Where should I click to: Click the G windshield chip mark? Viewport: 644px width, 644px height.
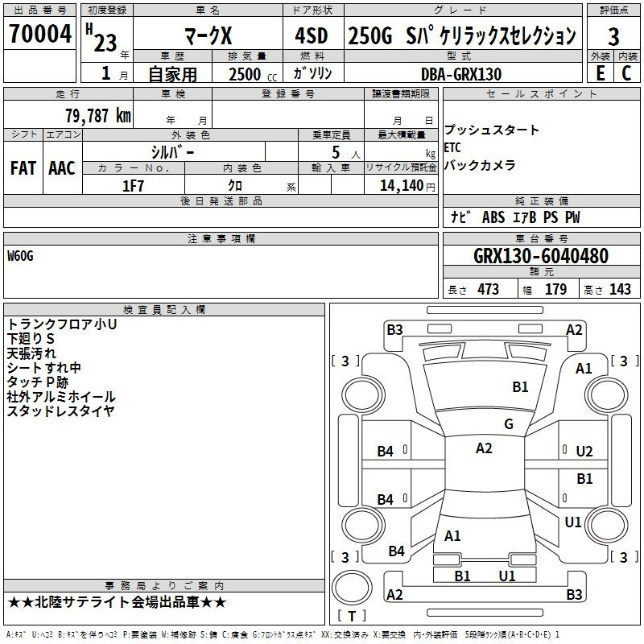(509, 423)
